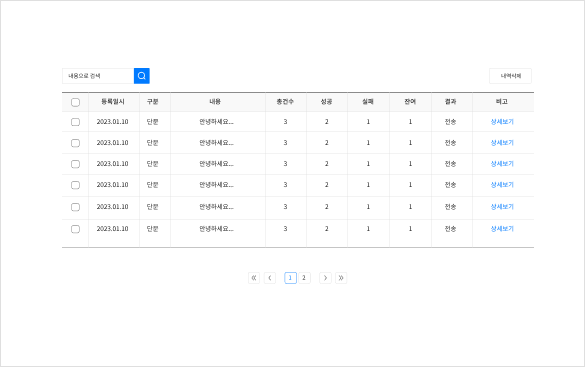Go to next page arrow
585x367 pixels.
(x=325, y=278)
